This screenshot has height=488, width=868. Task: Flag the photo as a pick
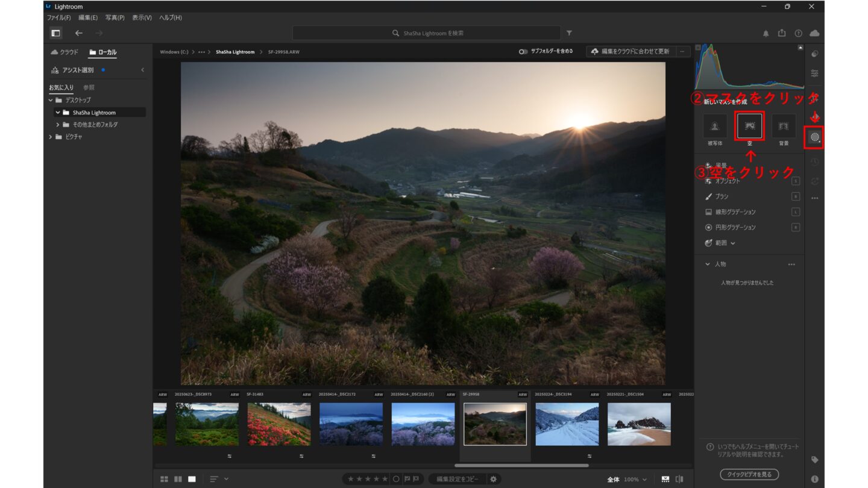(407, 479)
